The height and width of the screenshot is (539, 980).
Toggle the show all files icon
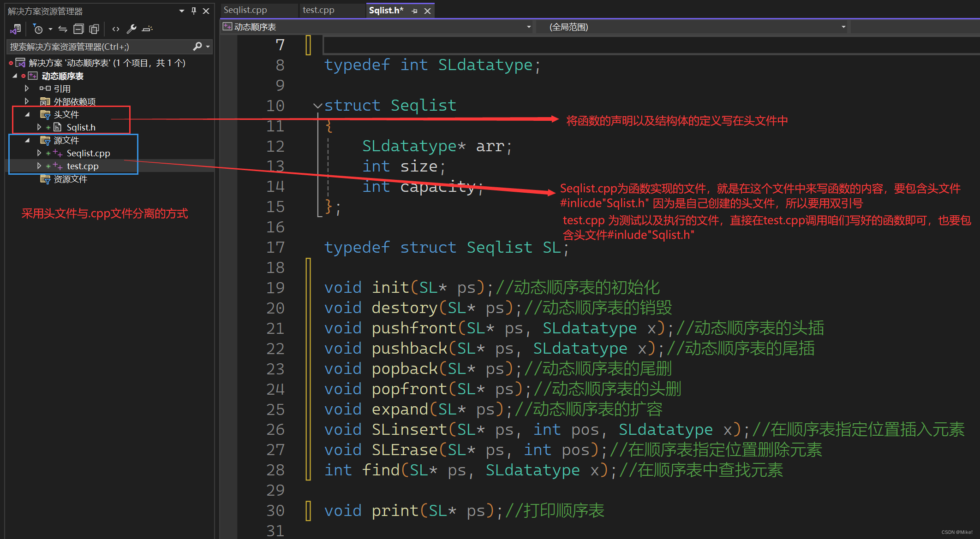click(94, 29)
